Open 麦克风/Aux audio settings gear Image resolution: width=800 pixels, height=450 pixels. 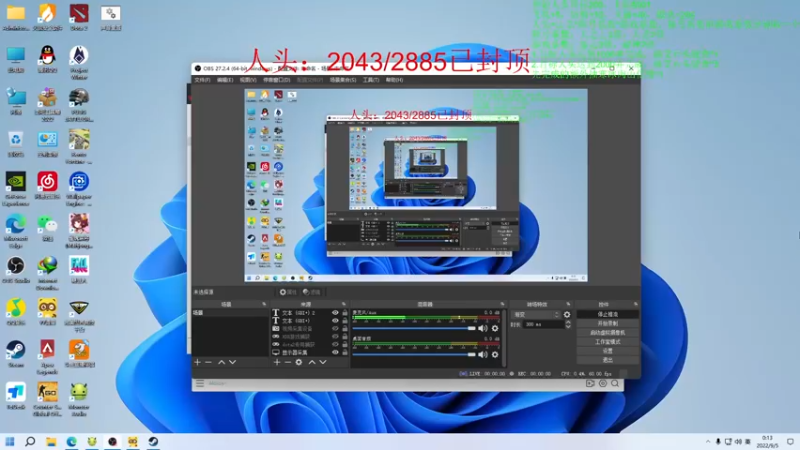coord(495,329)
